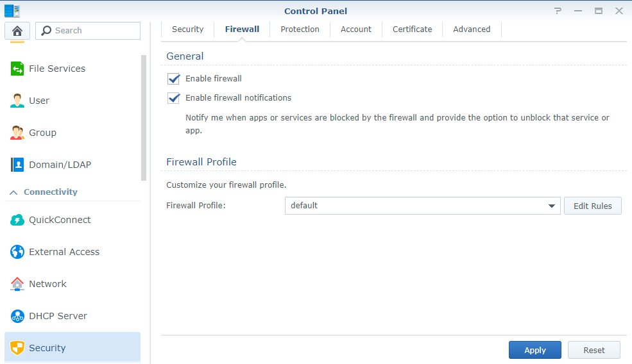Image resolution: width=632 pixels, height=364 pixels.
Task: Switch to the Protection tab
Action: 300,29
